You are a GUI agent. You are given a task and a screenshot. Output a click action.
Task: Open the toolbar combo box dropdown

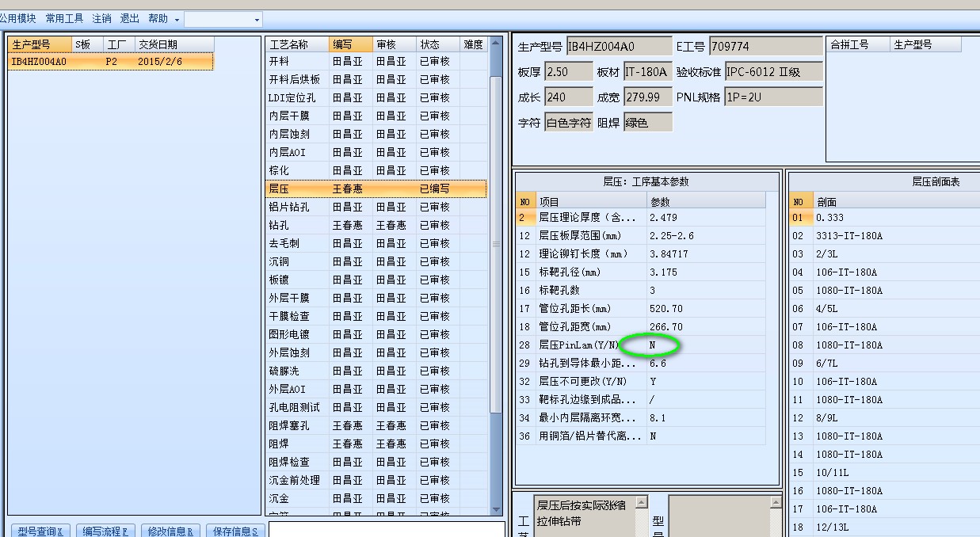point(257,19)
